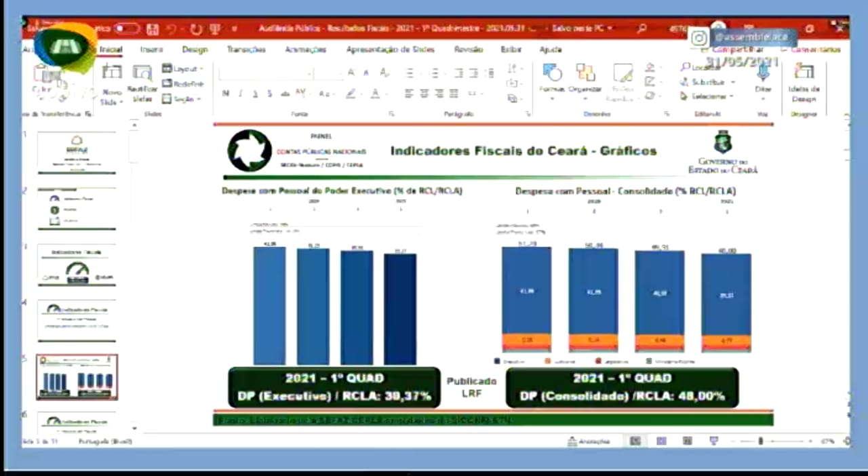The width and height of the screenshot is (868, 476).
Task: Click the search magnifier in title bar
Action: click(x=642, y=28)
